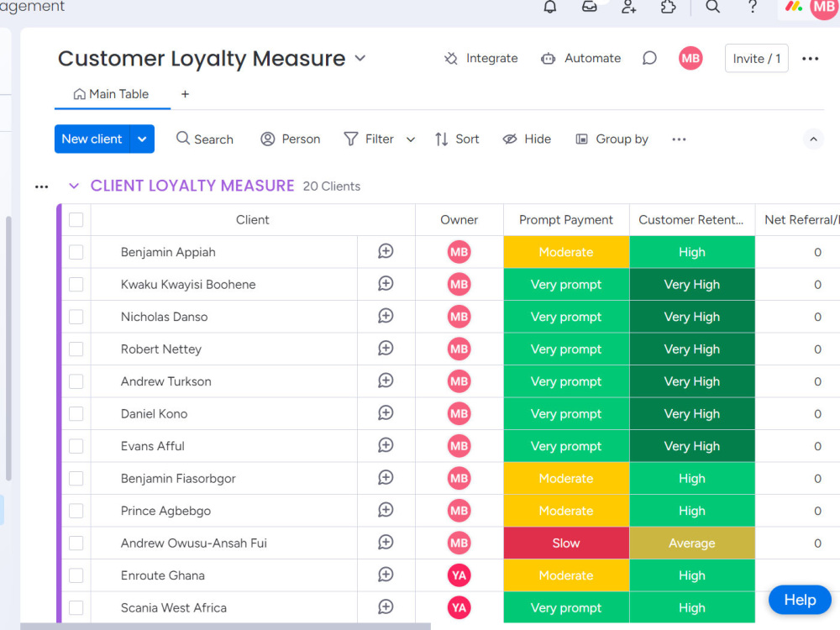Click the invite members person-plus icon

point(628,7)
